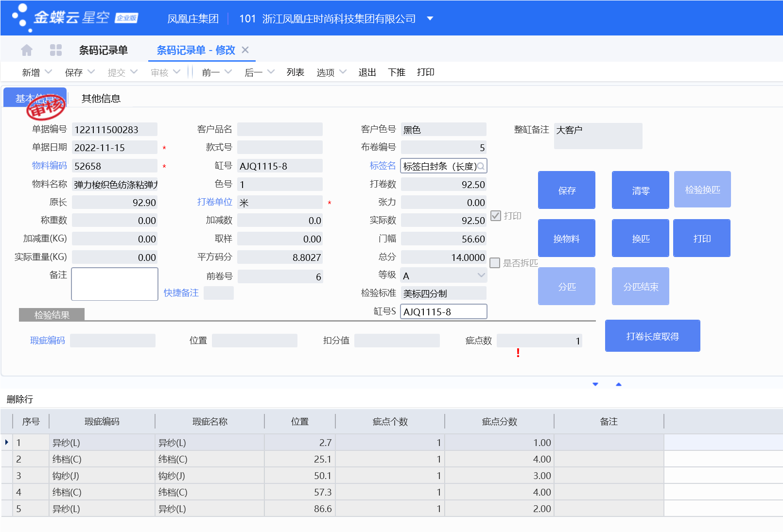Screen dimensions: 783x532
Task: Open the 打卷单位 link label
Action: pyautogui.click(x=214, y=202)
